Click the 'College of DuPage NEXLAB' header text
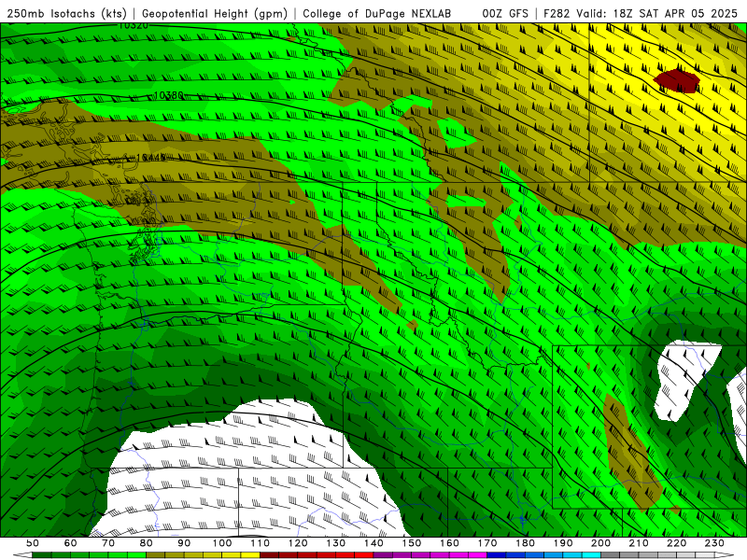Image resolution: width=747 pixels, height=560 pixels. [x=376, y=13]
